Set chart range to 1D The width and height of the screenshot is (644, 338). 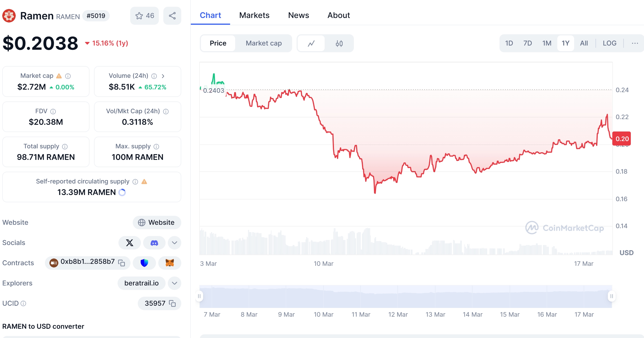[509, 43]
